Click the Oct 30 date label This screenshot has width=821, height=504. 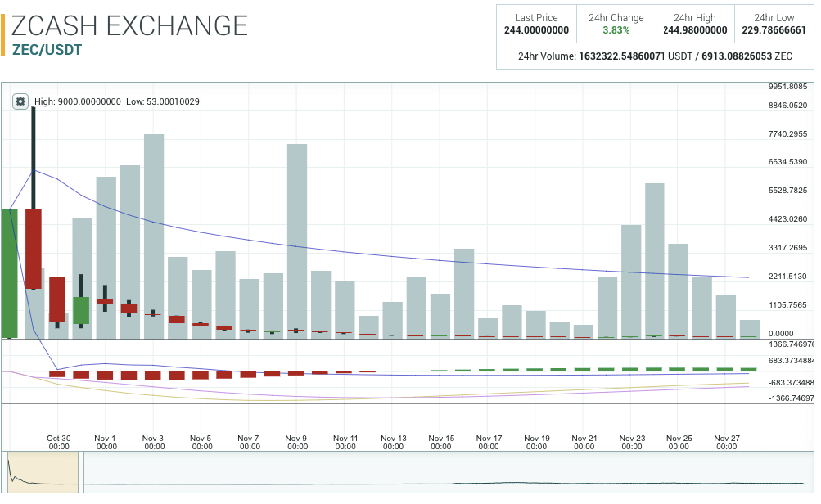59,443
